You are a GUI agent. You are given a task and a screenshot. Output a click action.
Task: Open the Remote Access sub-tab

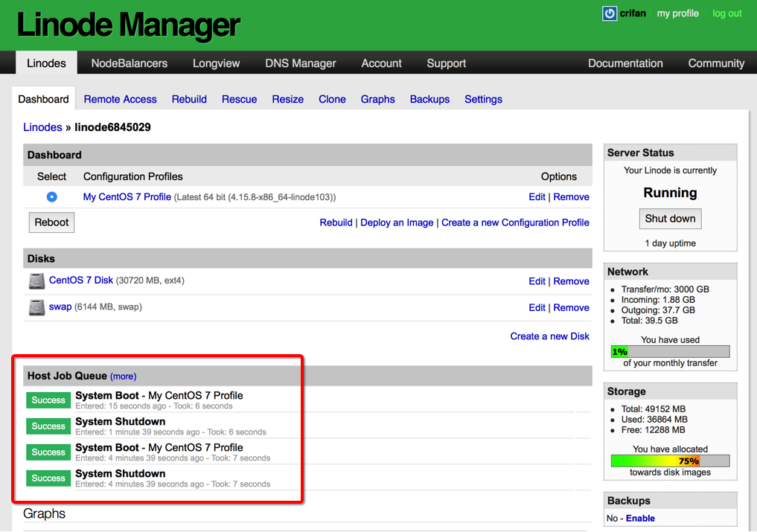121,99
